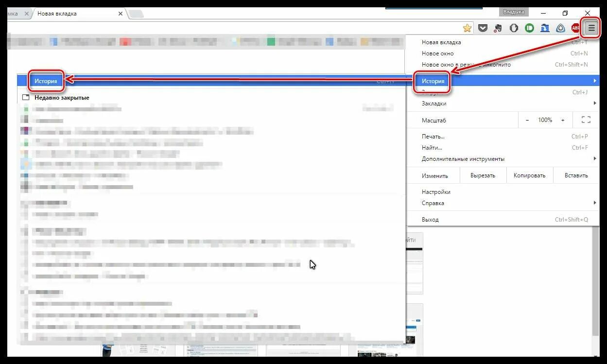Expand the Справка submenu

502,203
